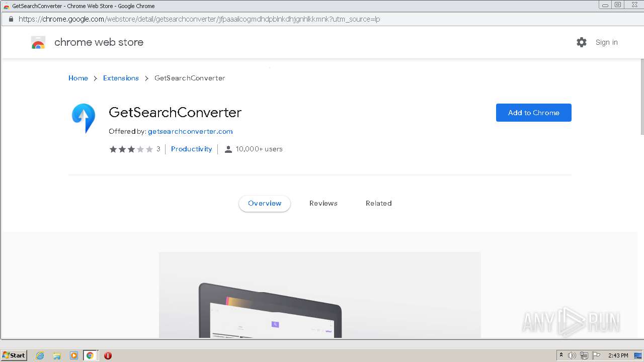Viewport: 644px width, 362px height.
Task: Click the volume icon in system tray
Action: [x=572, y=355]
